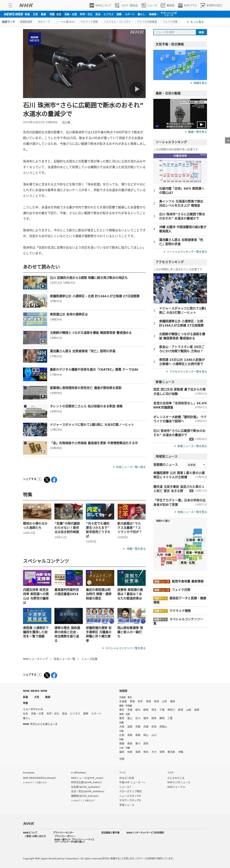Viewport: 230px width, 868px height.
Task: Open the コロナ・感染症 header icon
Action: (x=127, y=5)
